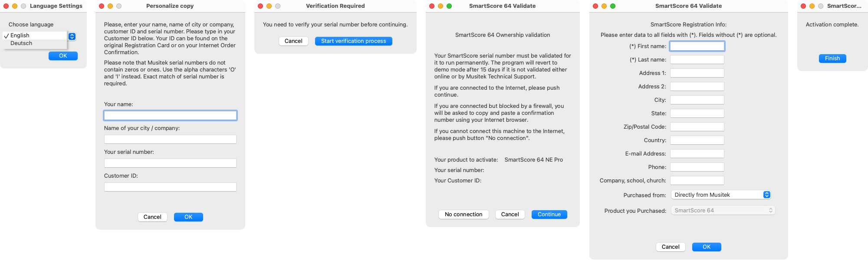
Task: Finish the activation complete dialog
Action: [832, 58]
